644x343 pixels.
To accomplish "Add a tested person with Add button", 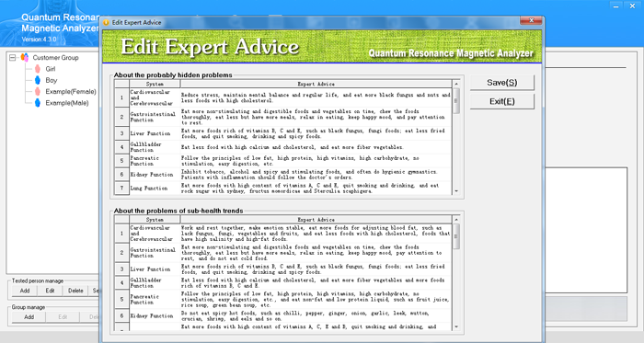I will pyautogui.click(x=25, y=291).
